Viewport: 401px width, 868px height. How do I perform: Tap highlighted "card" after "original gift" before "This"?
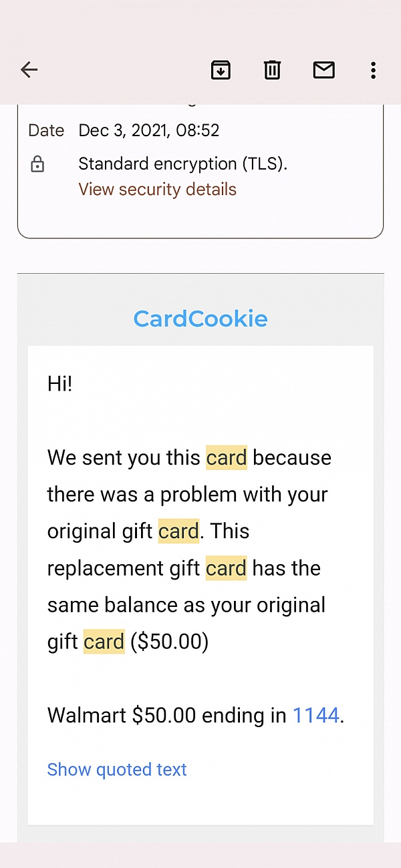pyautogui.click(x=178, y=531)
